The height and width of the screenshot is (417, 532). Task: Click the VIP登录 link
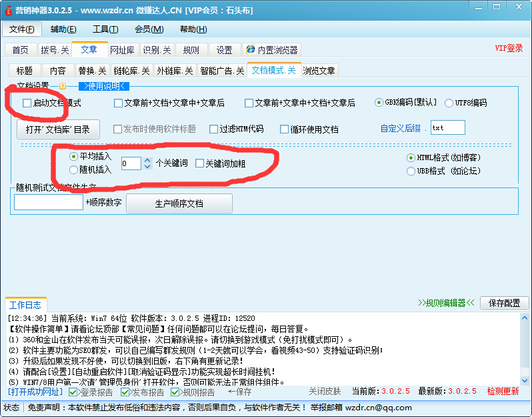pyautogui.click(x=508, y=48)
